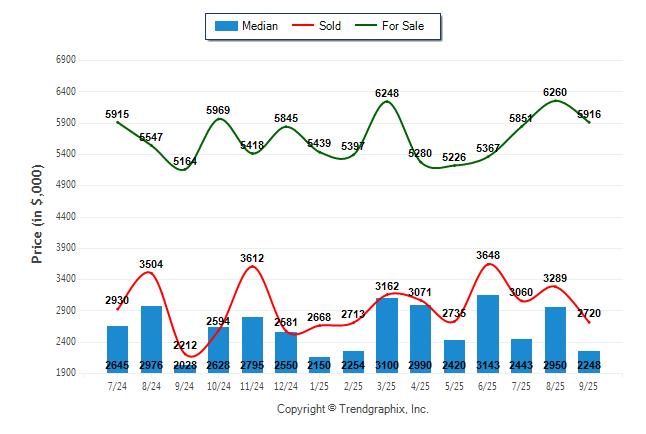The image size is (646, 434).
Task: Select the For Sale low point 5164
Action: coord(185,169)
